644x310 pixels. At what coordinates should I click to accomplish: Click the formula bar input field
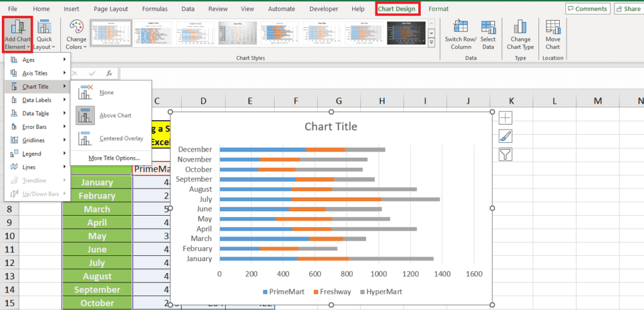pos(381,73)
